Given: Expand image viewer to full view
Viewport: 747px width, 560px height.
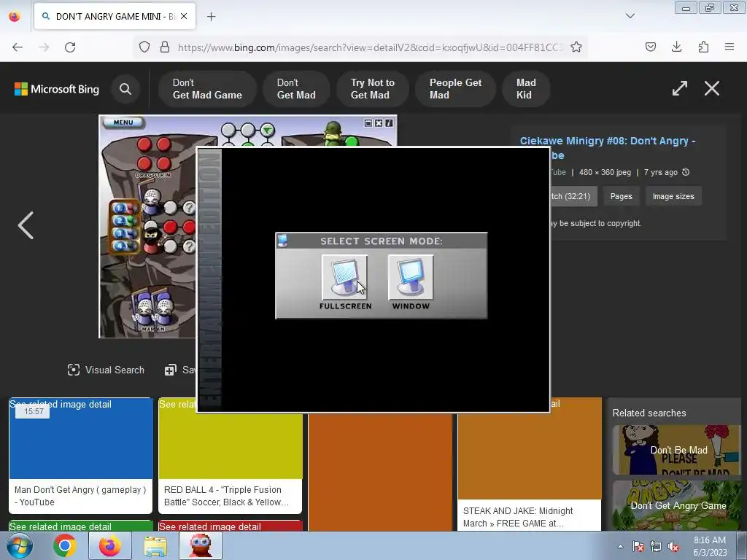Looking at the screenshot, I should (680, 88).
